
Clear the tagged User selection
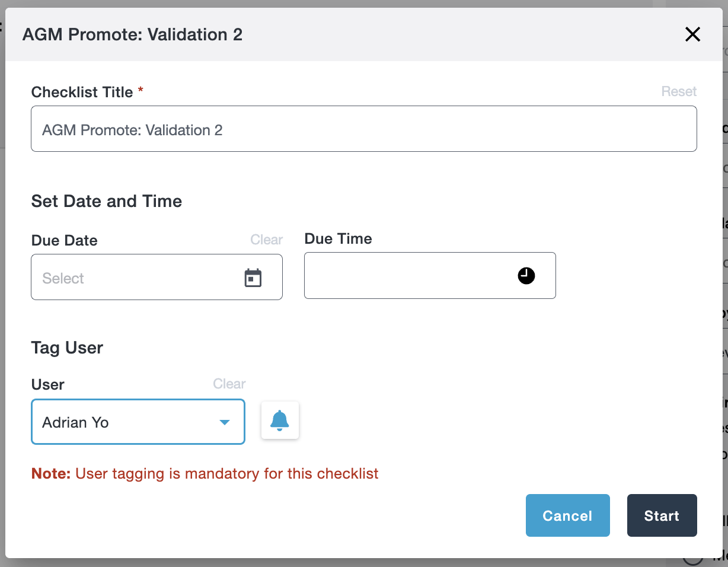(229, 384)
